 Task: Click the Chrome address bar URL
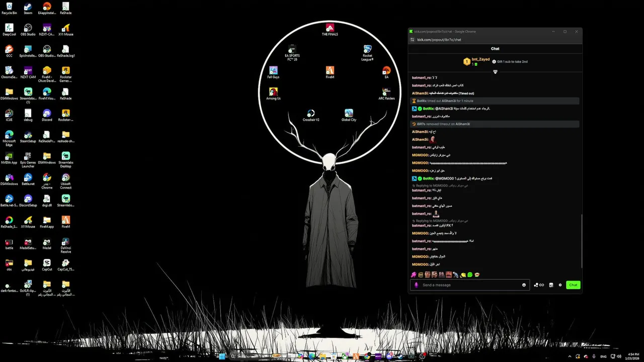439,40
